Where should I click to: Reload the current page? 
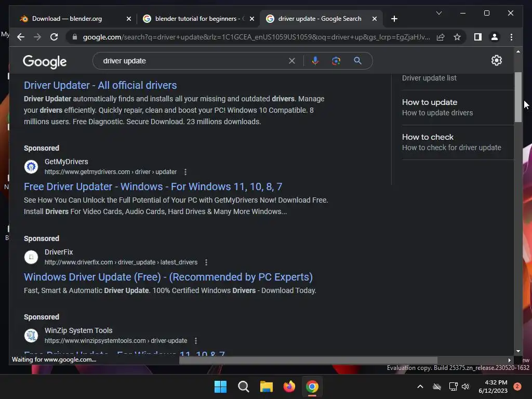[54, 37]
